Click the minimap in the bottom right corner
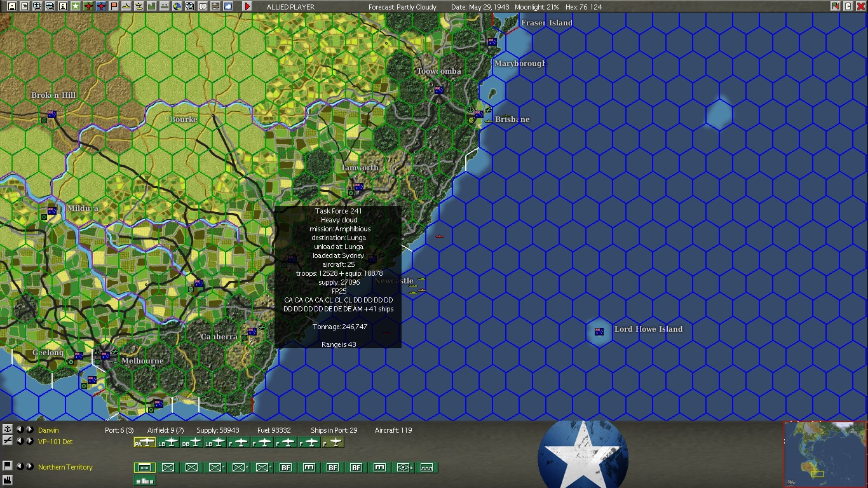Image resolution: width=868 pixels, height=488 pixels. click(825, 454)
